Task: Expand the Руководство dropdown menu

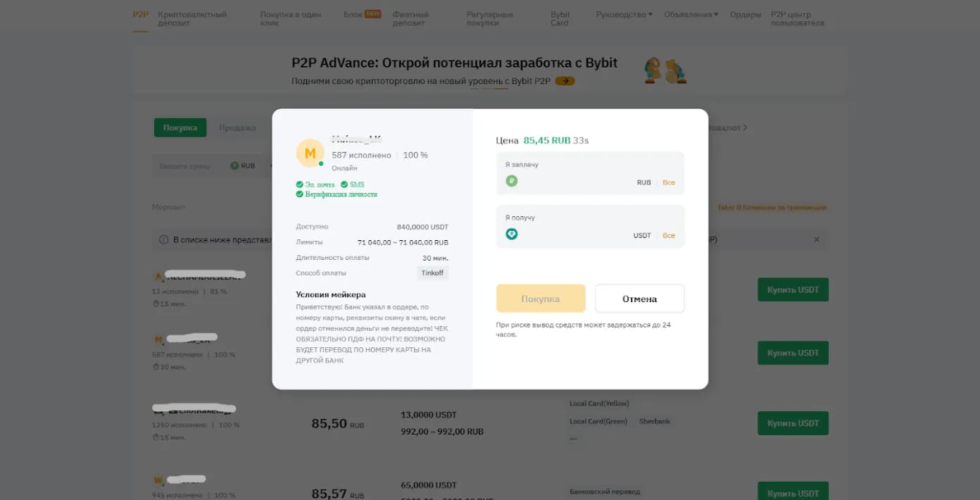Action: pyautogui.click(x=624, y=15)
